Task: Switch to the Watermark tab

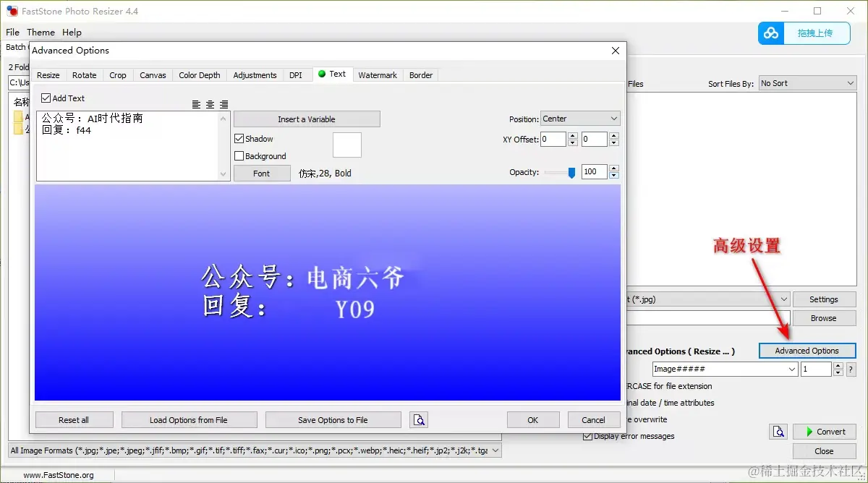Action: tap(377, 74)
